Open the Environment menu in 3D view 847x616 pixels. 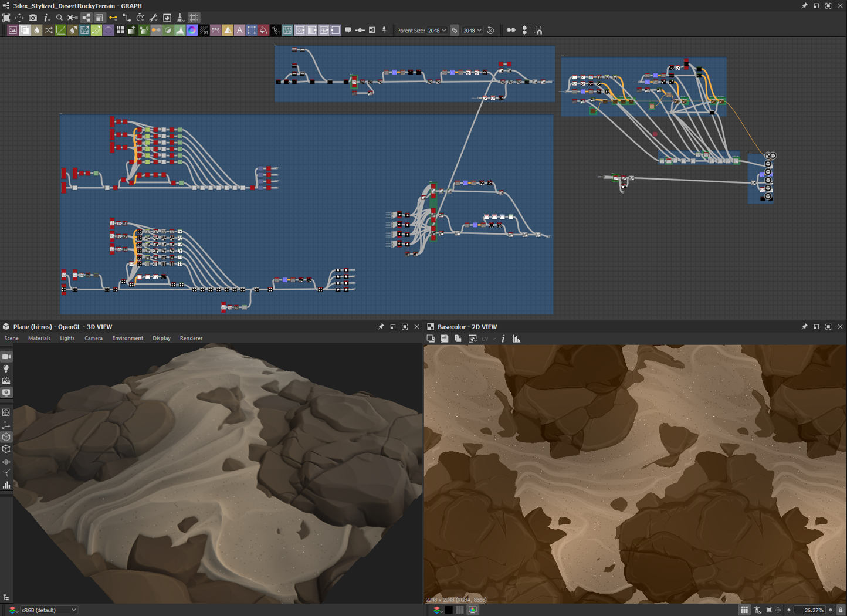pyautogui.click(x=127, y=338)
